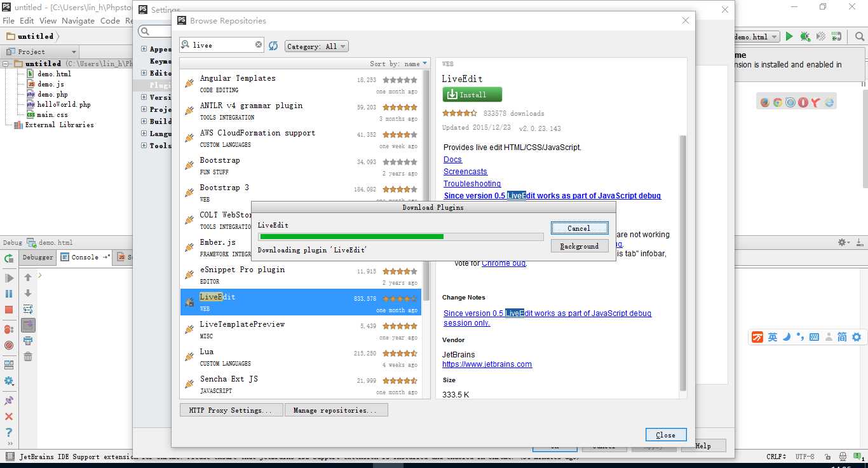Click the Listen for PHP Debug Connections icon
The width and height of the screenshot is (868, 468).
(837, 37)
